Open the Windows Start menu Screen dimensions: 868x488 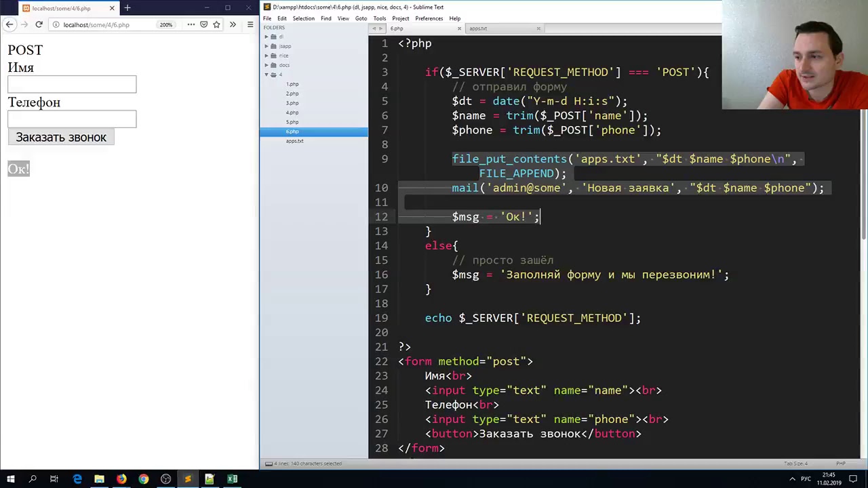click(11, 479)
